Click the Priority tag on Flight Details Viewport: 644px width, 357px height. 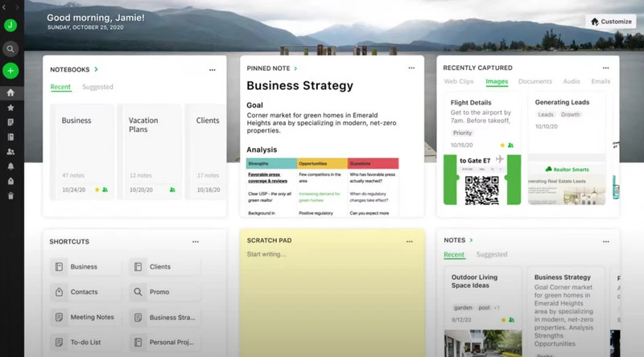462,133
